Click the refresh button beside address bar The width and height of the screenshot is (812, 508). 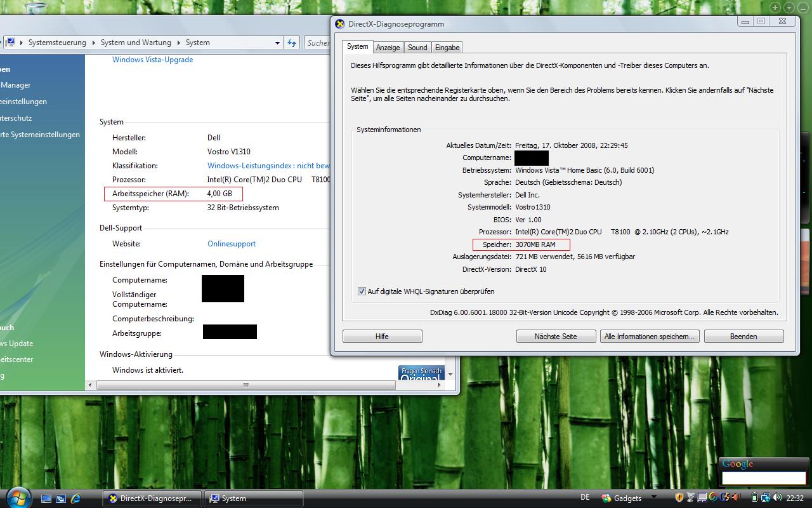tap(292, 43)
